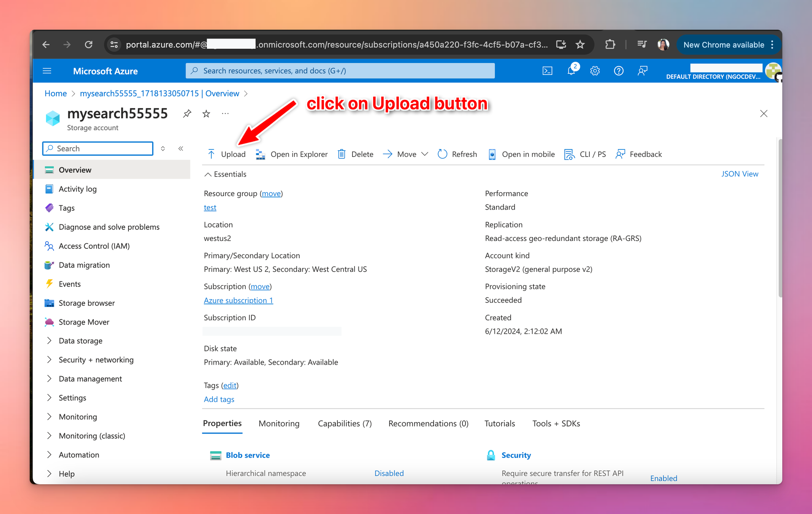Refresh the storage account overview
This screenshot has width=812, height=514.
(457, 154)
